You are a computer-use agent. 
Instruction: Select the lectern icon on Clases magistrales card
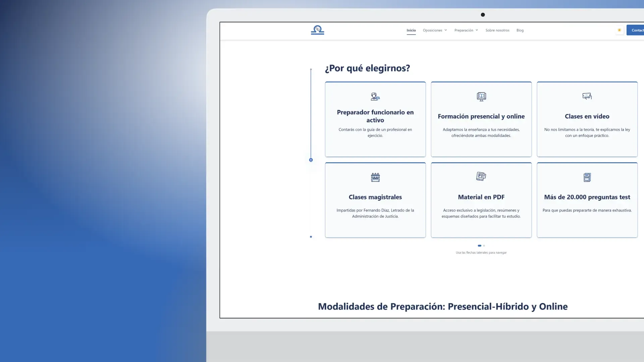(x=375, y=177)
